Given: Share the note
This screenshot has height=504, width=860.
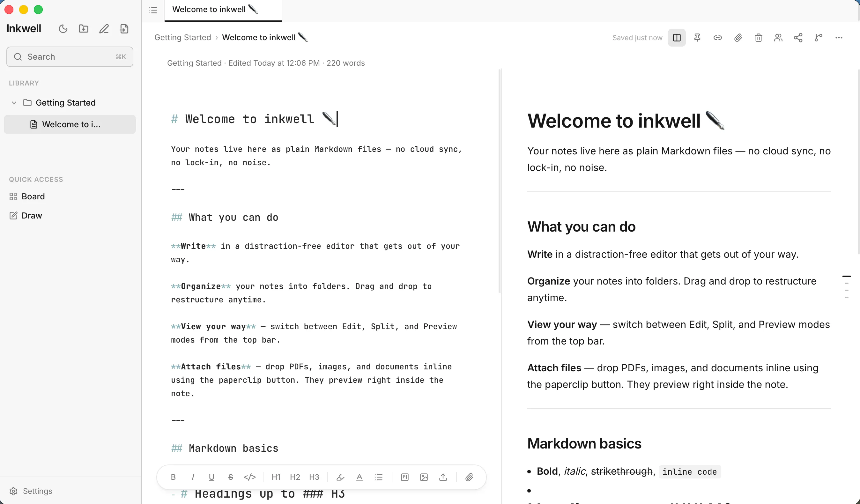Looking at the screenshot, I should coord(798,38).
